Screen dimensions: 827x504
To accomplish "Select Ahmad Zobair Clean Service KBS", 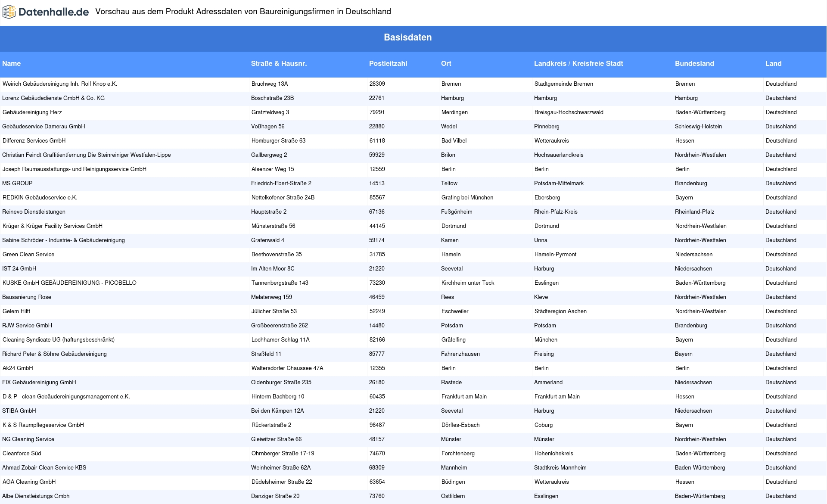I will pyautogui.click(x=44, y=468).
